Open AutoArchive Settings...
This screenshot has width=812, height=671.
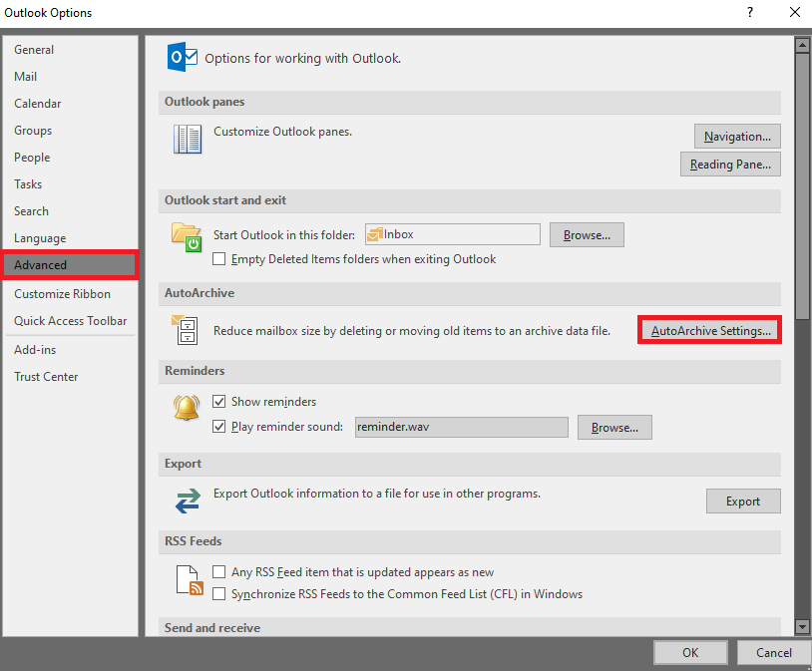[710, 330]
